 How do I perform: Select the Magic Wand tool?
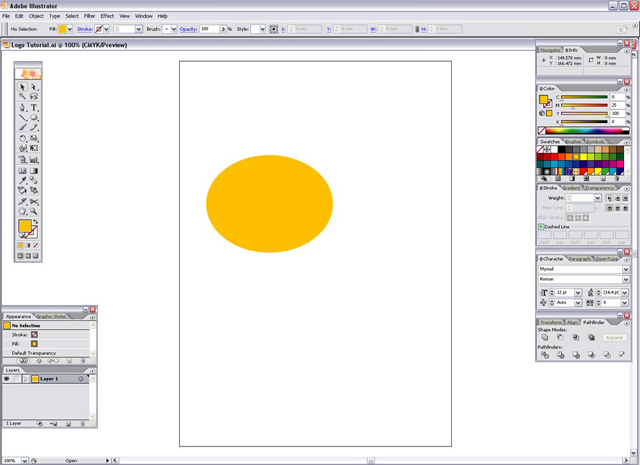(x=22, y=96)
